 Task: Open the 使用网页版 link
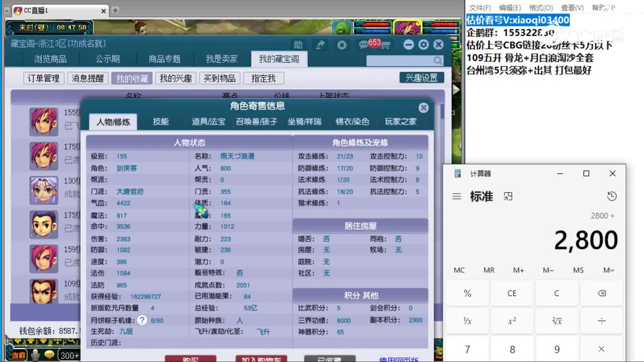click(x=397, y=358)
